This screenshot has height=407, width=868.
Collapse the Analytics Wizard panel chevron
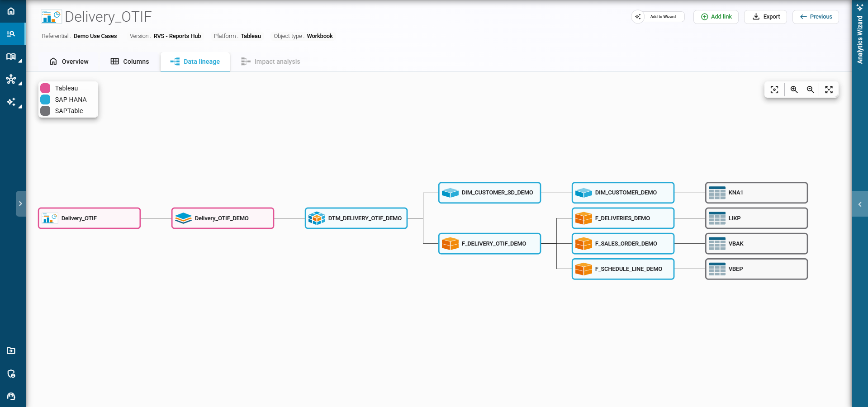point(860,204)
